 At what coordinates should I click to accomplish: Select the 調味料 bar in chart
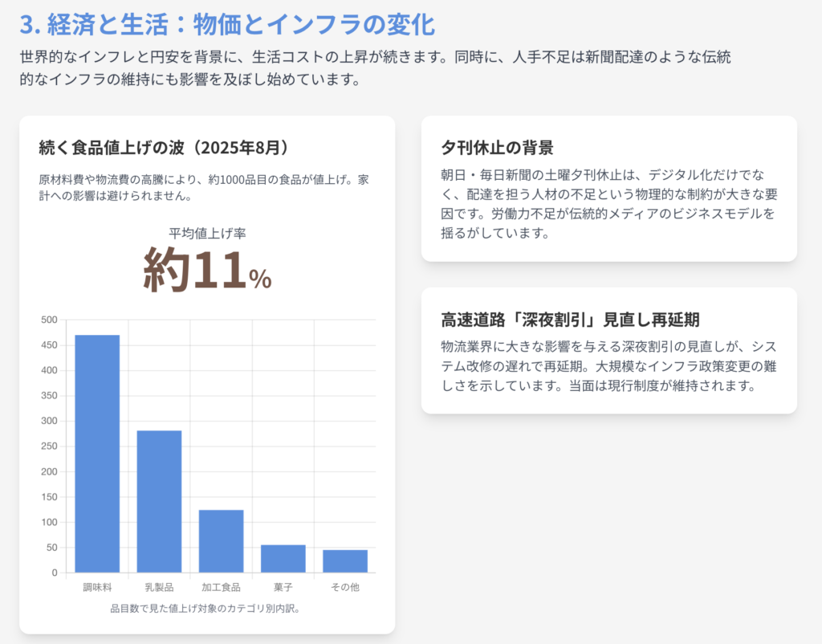97,454
